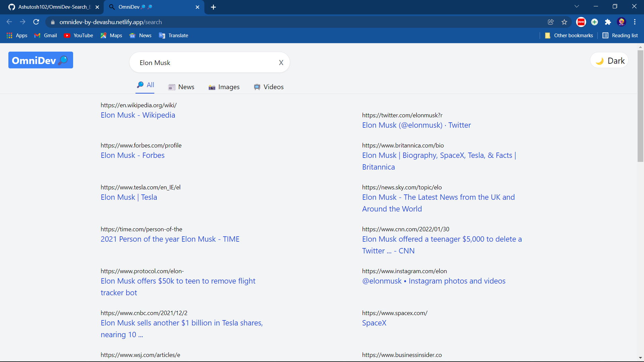Screen dimensions: 644x362
Task: Open the SpaceX search result
Action: click(374, 323)
